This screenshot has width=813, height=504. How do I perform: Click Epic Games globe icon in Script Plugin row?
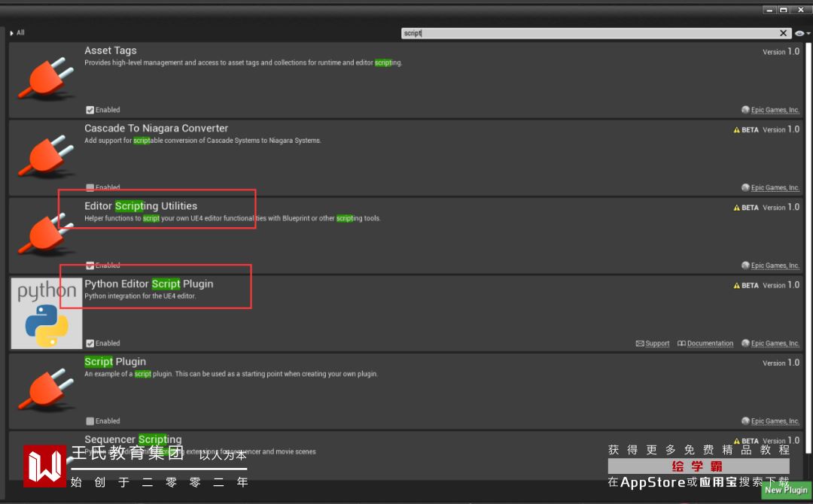(745, 421)
